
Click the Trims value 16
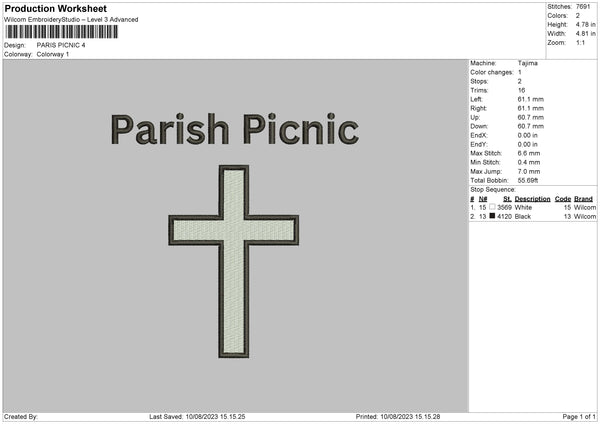pyautogui.click(x=521, y=90)
